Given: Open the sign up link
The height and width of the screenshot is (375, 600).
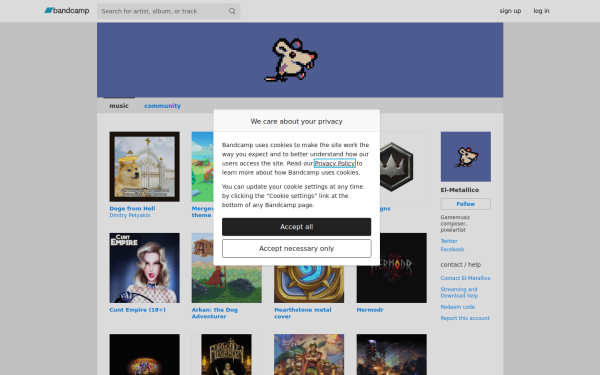Looking at the screenshot, I should [x=510, y=11].
